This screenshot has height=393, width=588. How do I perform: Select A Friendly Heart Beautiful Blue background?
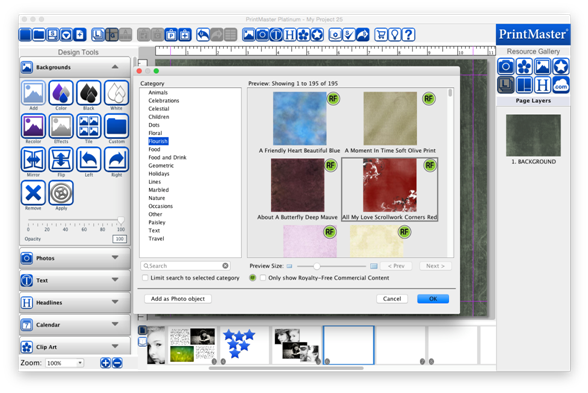point(299,118)
